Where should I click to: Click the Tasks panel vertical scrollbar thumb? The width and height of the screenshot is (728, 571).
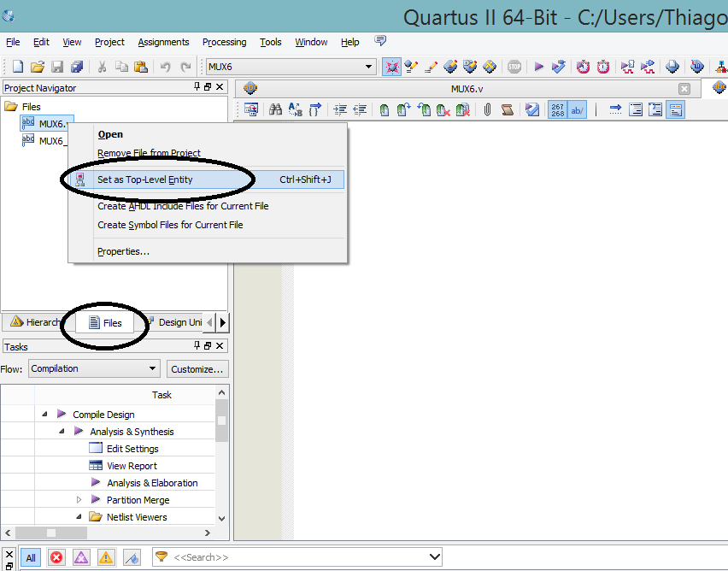(221, 421)
